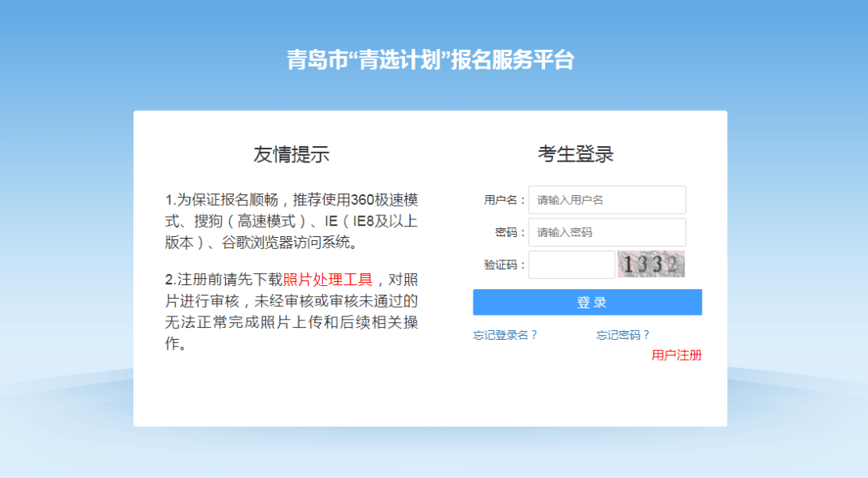The height and width of the screenshot is (478, 868).
Task: Click the 验证码： label
Action: 504,264
